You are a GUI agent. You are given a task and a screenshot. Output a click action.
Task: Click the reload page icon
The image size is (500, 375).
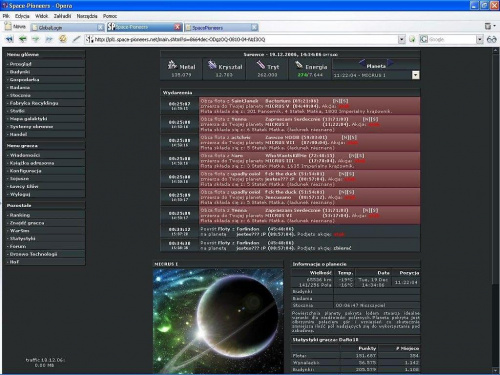(x=63, y=39)
